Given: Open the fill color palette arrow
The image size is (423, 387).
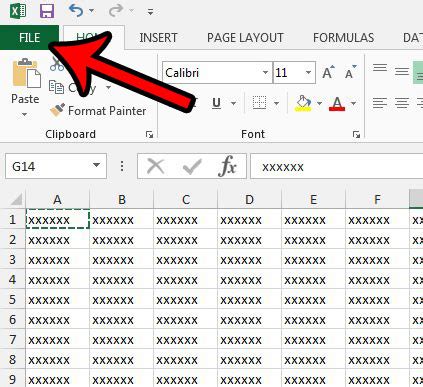Looking at the screenshot, I should [x=319, y=103].
